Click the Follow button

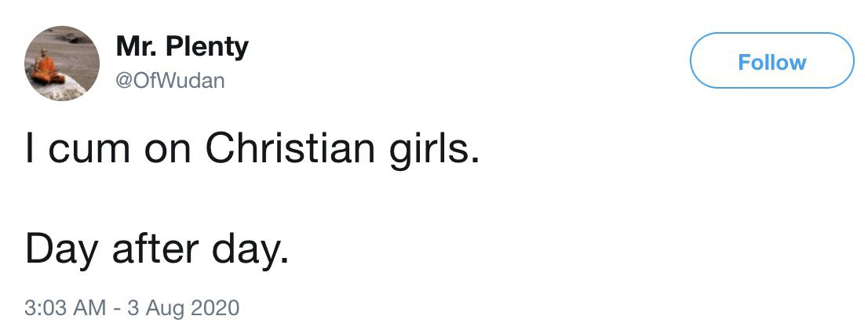click(x=771, y=61)
